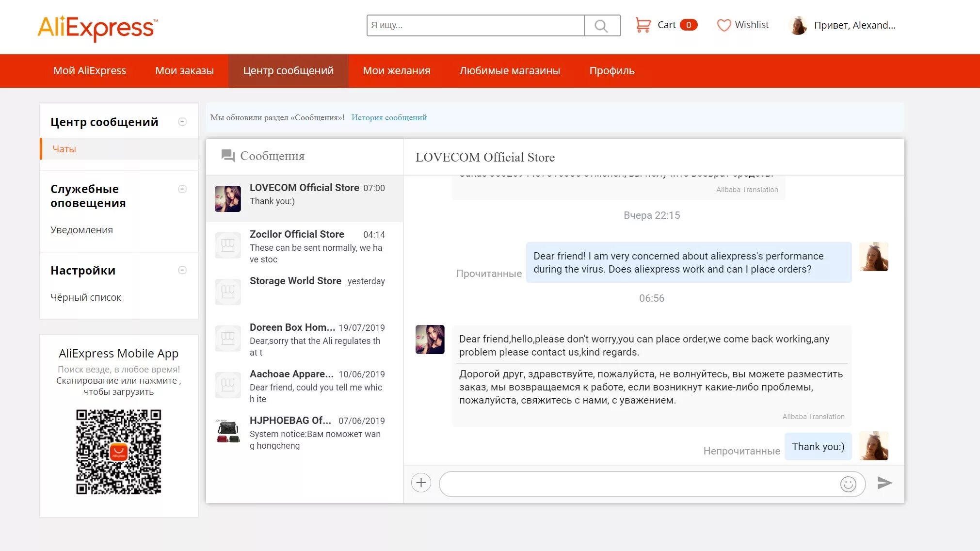Click the Wishlist heart icon
Viewport: 980px width, 551px height.
click(x=723, y=25)
